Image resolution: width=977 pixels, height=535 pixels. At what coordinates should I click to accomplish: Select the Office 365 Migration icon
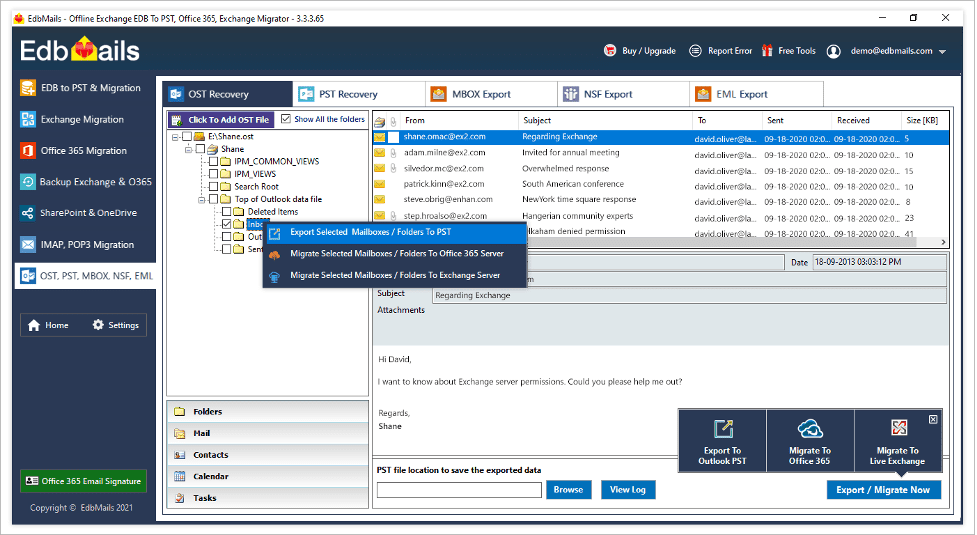(x=27, y=151)
